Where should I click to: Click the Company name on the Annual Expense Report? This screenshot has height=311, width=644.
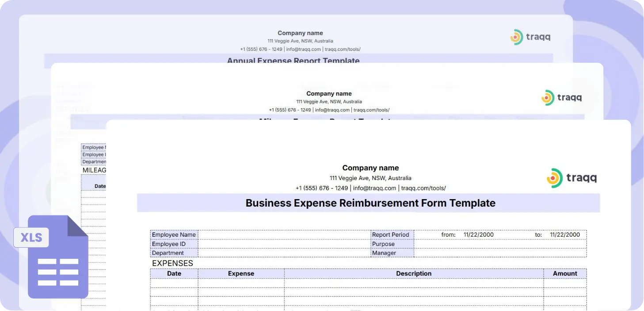[x=300, y=33]
